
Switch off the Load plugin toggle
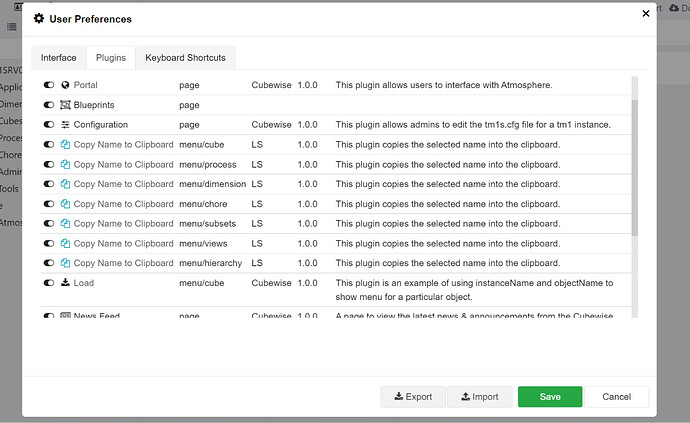49,283
